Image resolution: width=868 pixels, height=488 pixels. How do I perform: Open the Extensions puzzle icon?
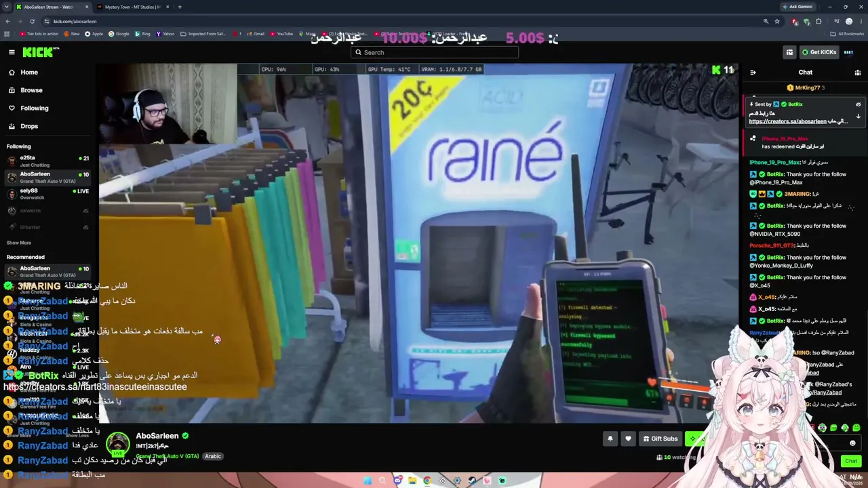point(818,21)
